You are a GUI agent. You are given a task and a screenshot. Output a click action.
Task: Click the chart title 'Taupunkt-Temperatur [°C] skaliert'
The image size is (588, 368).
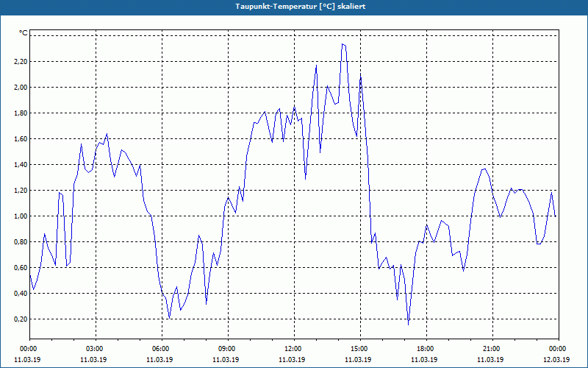point(301,7)
